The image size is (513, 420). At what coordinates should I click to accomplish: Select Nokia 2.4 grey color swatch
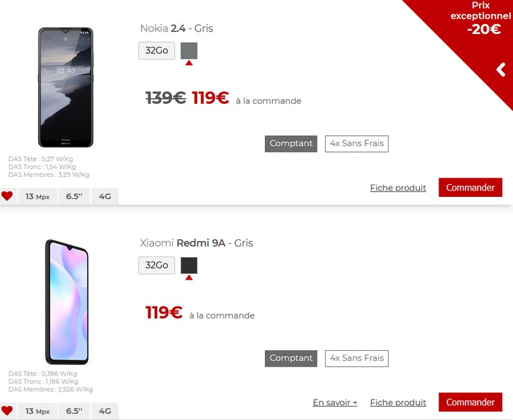tap(189, 51)
